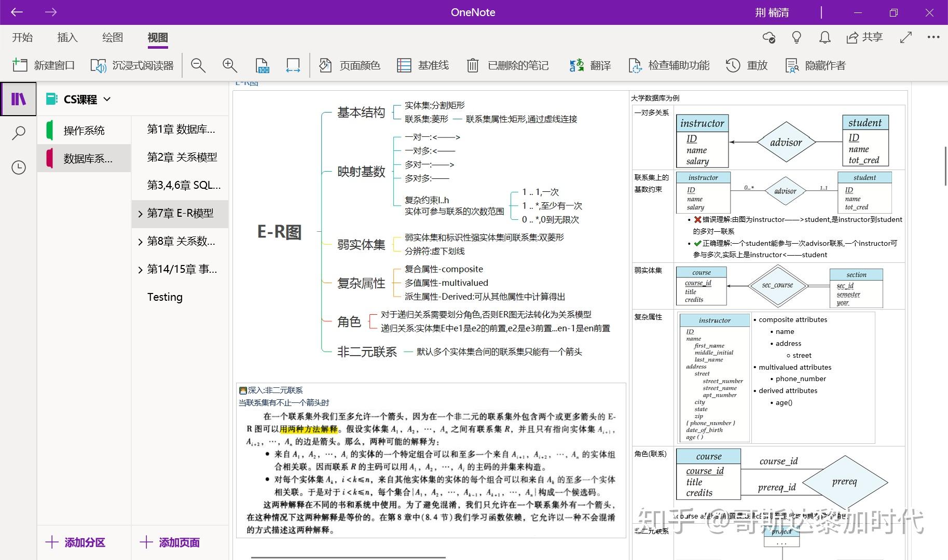
Task: Click 共享 (Share) button
Action: pyautogui.click(x=864, y=37)
